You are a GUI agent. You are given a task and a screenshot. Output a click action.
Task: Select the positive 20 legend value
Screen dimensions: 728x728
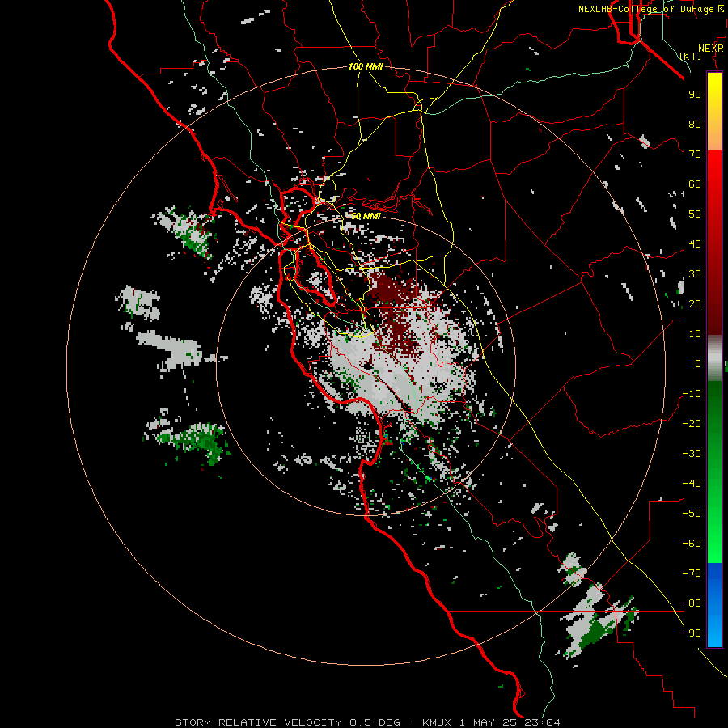[x=695, y=304]
